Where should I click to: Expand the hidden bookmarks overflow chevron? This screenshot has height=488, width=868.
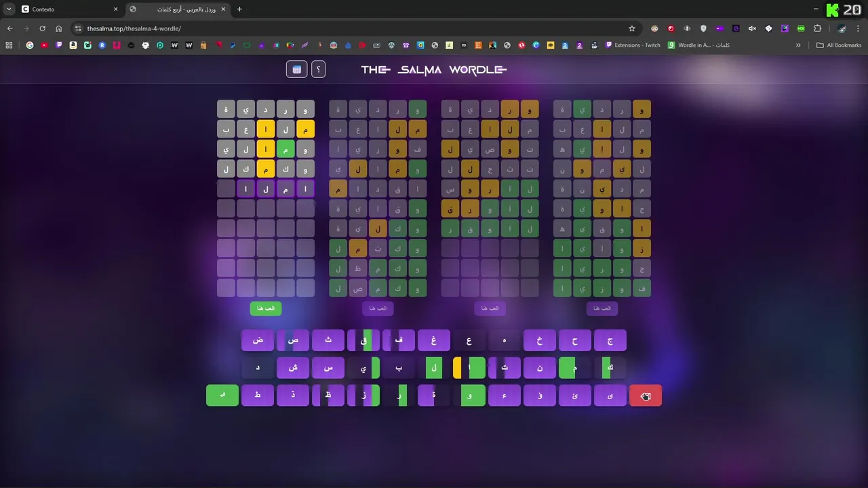point(798,45)
